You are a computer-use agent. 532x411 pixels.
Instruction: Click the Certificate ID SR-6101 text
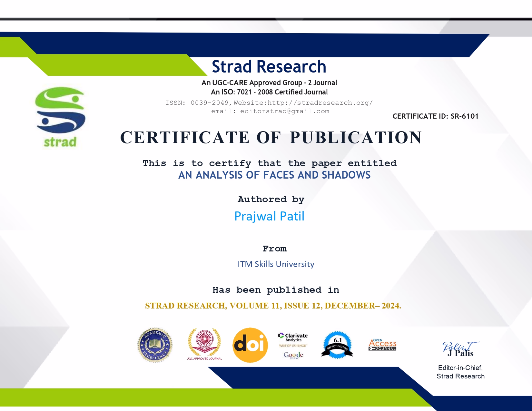(x=435, y=116)
